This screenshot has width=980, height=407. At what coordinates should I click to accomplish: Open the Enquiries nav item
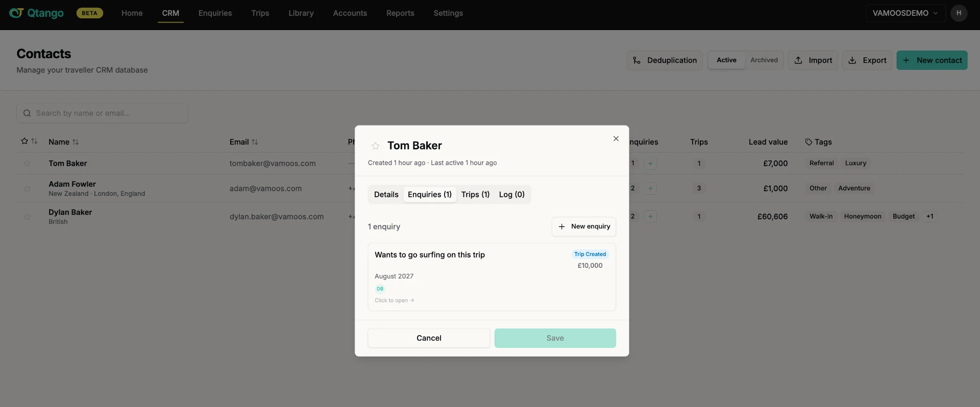tap(215, 13)
